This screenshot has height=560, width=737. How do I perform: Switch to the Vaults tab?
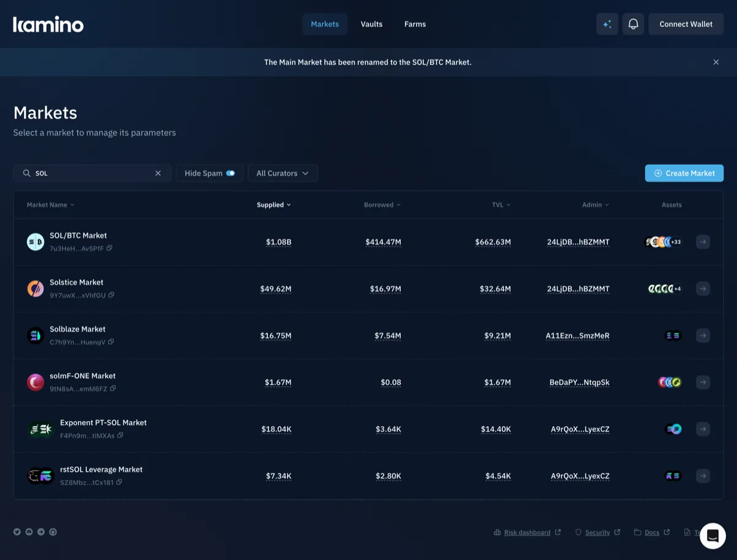coord(372,24)
